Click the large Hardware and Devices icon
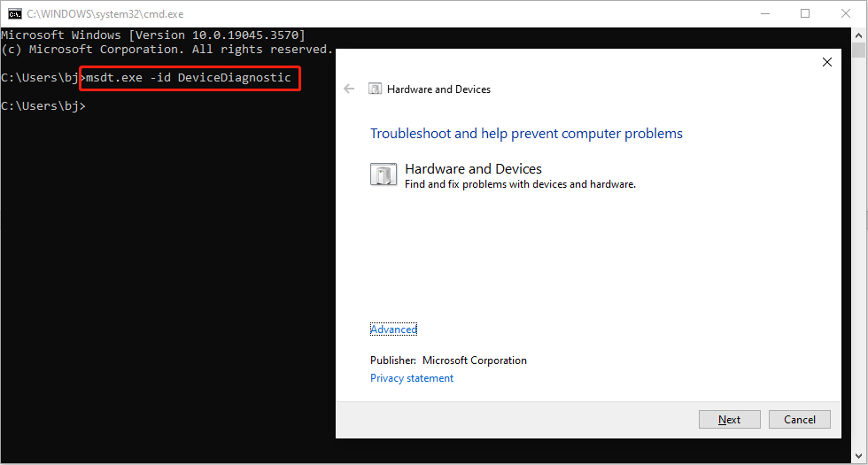The height and width of the screenshot is (465, 868). tap(383, 174)
